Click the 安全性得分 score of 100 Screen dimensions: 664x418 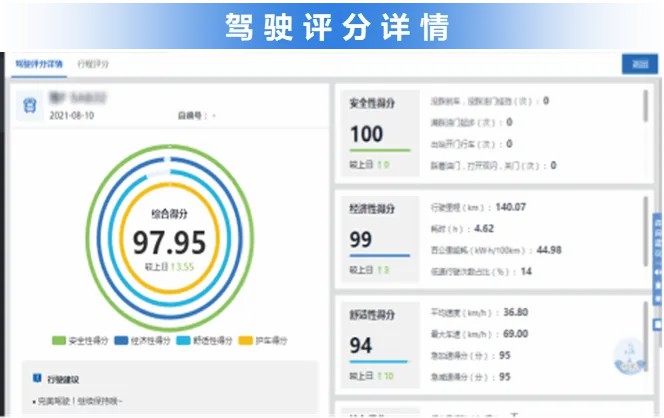pos(367,134)
